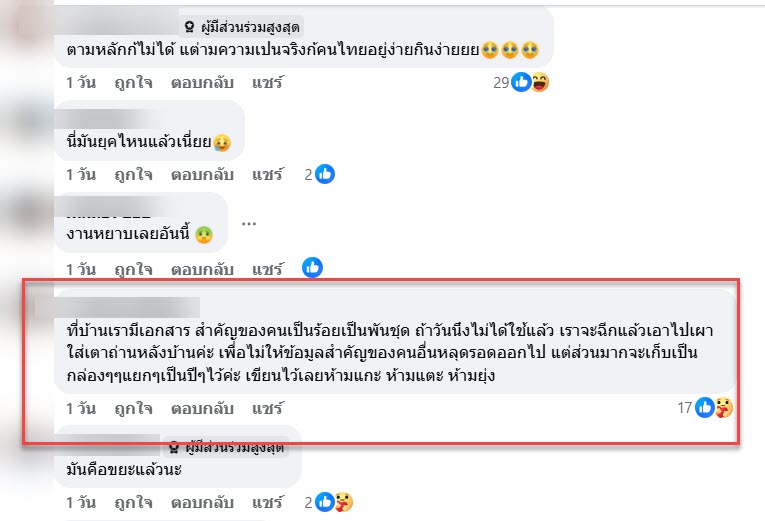Click the blue like icon under งานหยาบ comment
765x521 pixels.
[x=312, y=267]
